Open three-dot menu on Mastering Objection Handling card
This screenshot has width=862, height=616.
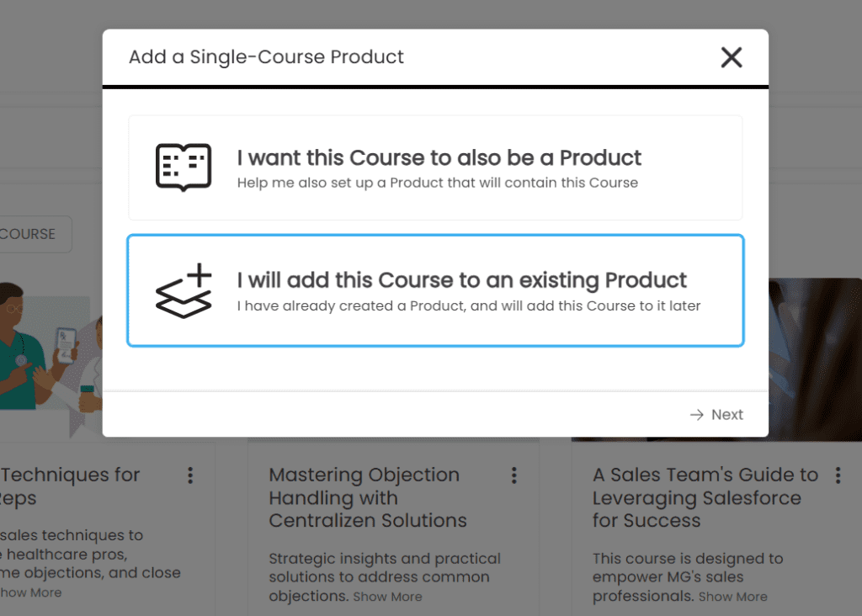coord(514,475)
